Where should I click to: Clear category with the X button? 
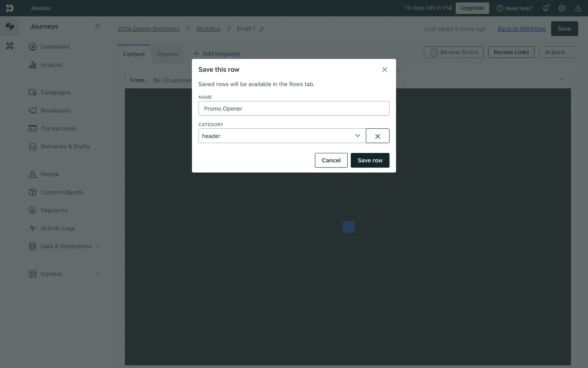coord(377,136)
